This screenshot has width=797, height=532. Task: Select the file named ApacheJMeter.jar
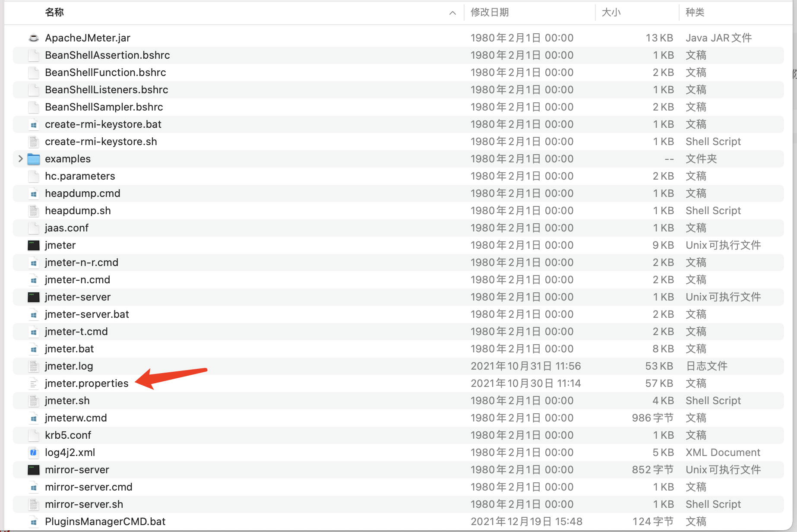click(x=88, y=38)
